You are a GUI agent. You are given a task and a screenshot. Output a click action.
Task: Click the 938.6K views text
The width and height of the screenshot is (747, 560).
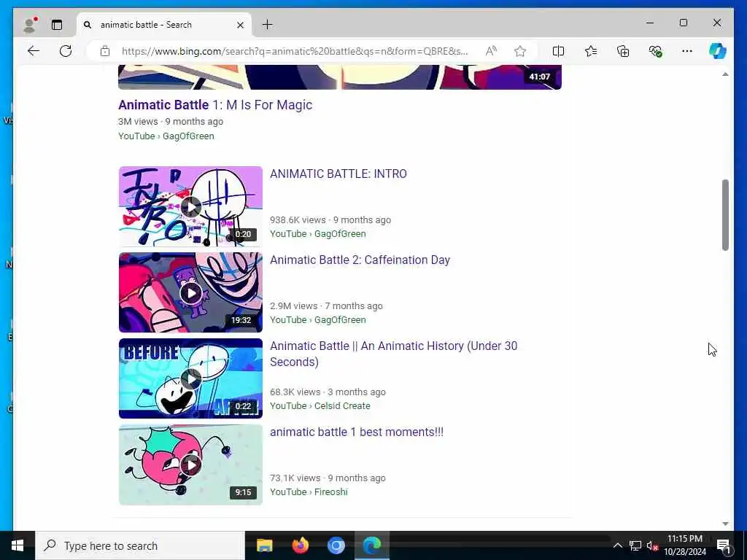298,220
